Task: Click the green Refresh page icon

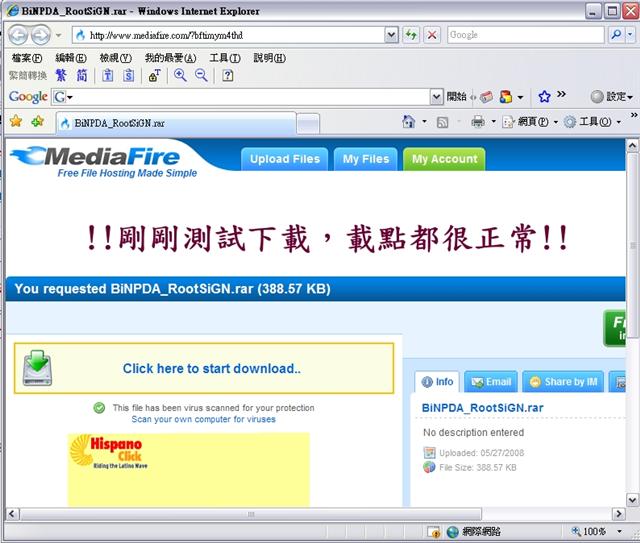Action: 411,35
